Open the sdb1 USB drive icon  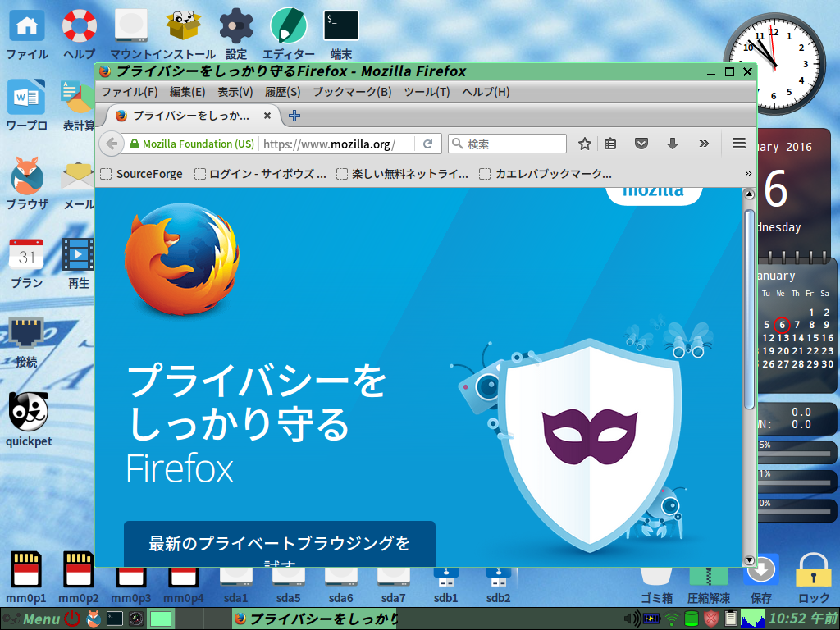click(445, 577)
